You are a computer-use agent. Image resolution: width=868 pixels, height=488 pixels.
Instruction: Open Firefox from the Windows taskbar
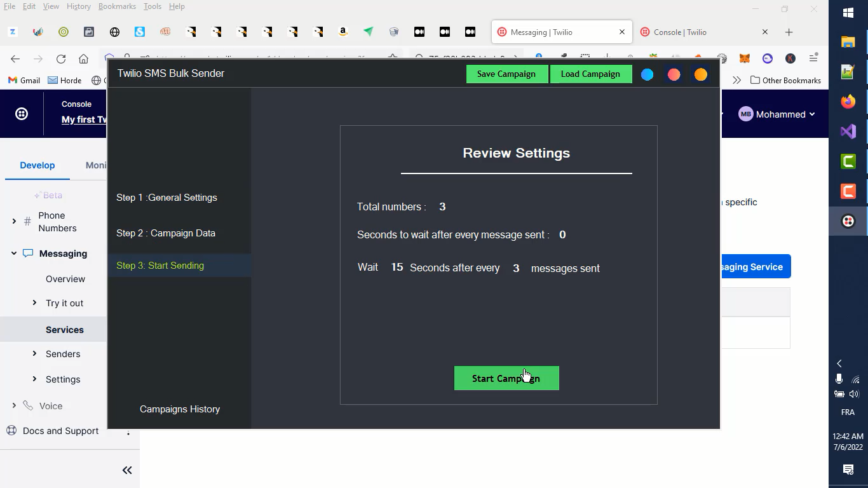point(848,102)
